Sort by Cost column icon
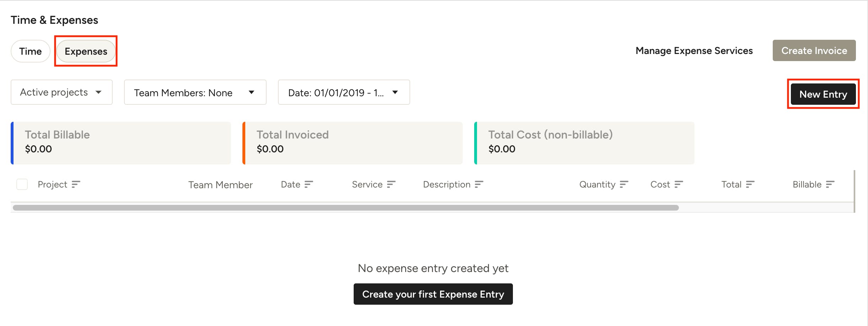 coord(679,184)
